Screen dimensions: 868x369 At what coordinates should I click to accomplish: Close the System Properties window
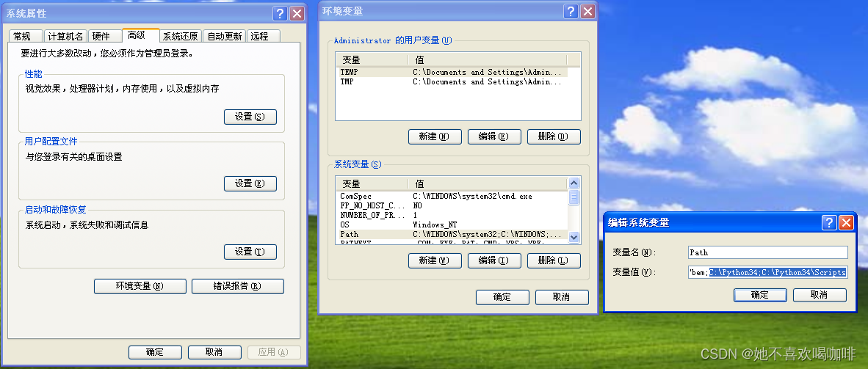297,14
